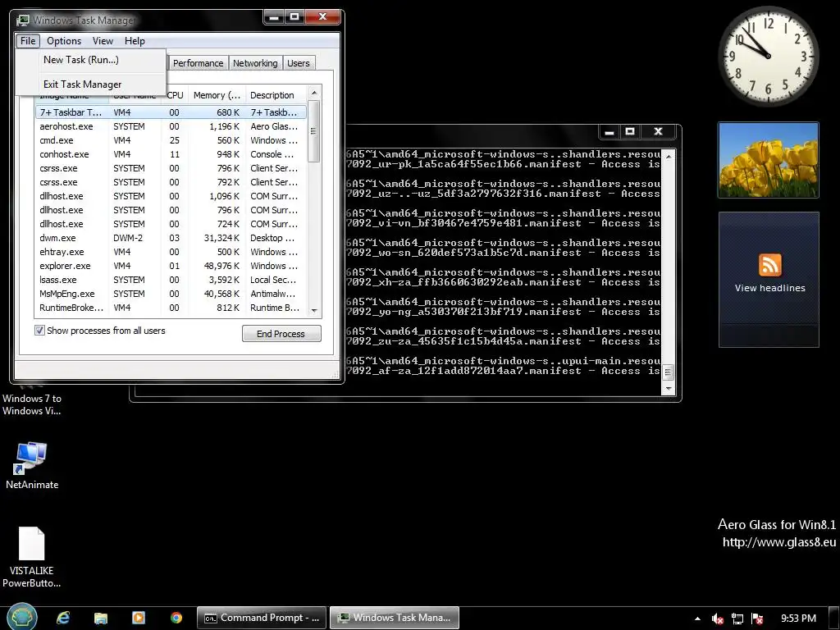The width and height of the screenshot is (840, 630).
Task: Toggle Show processes from all users
Action: 39,330
